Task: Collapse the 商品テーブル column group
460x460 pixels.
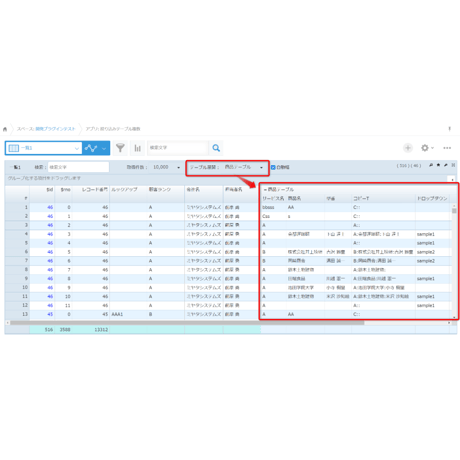Action: click(x=265, y=190)
